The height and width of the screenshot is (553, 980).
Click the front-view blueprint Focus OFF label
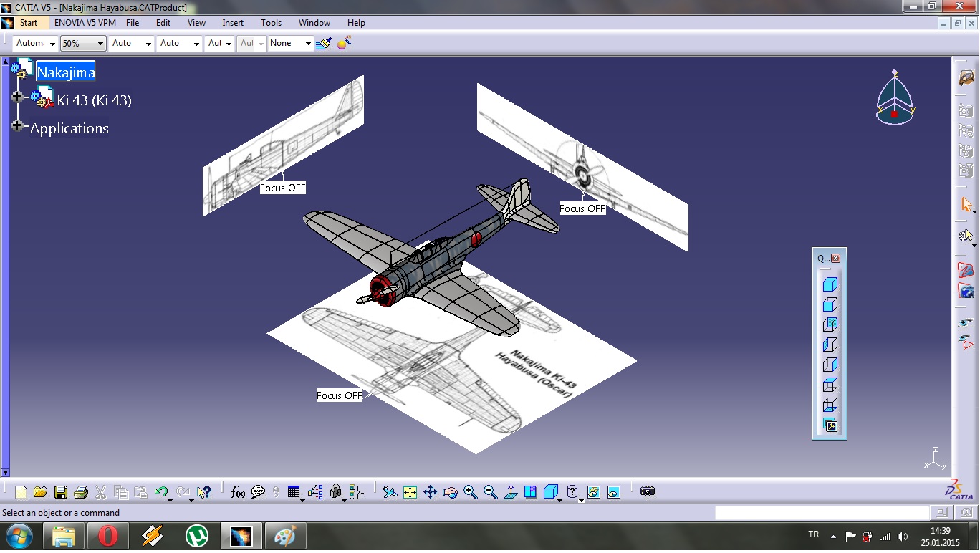pyautogui.click(x=582, y=208)
